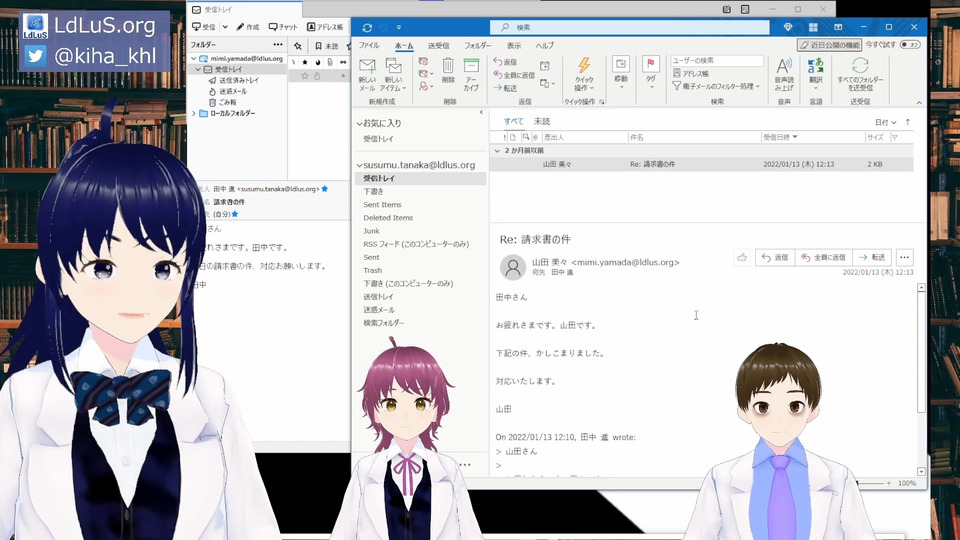Open the Folder (フォルダー) ribbon tab
This screenshot has height=540, width=960.
478,46
